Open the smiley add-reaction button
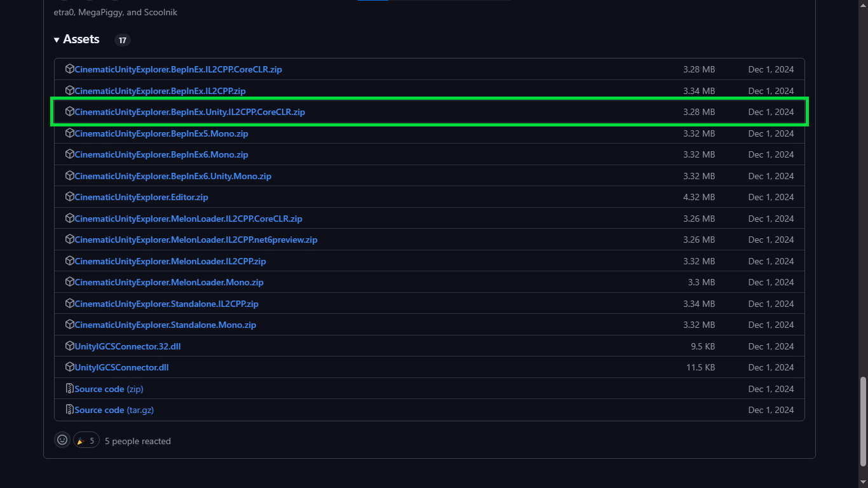This screenshot has width=868, height=488. coord(62,440)
